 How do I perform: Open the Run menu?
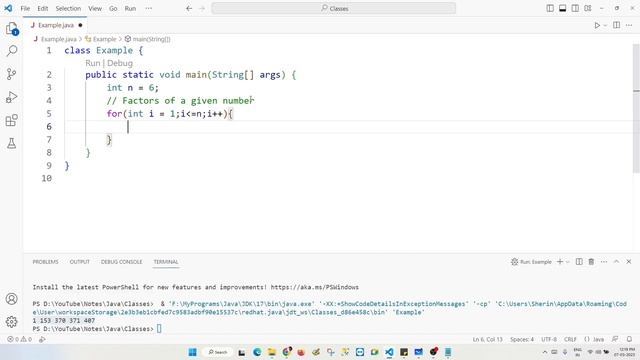130,8
